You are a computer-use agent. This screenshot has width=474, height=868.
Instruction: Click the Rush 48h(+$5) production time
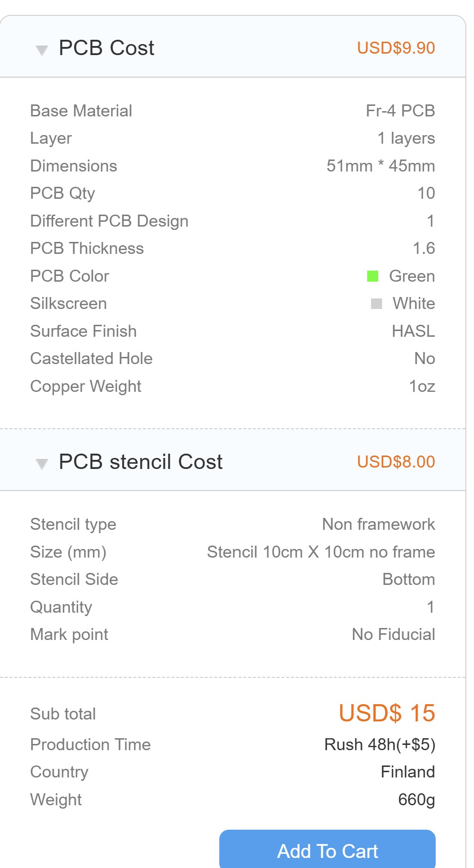[380, 744]
